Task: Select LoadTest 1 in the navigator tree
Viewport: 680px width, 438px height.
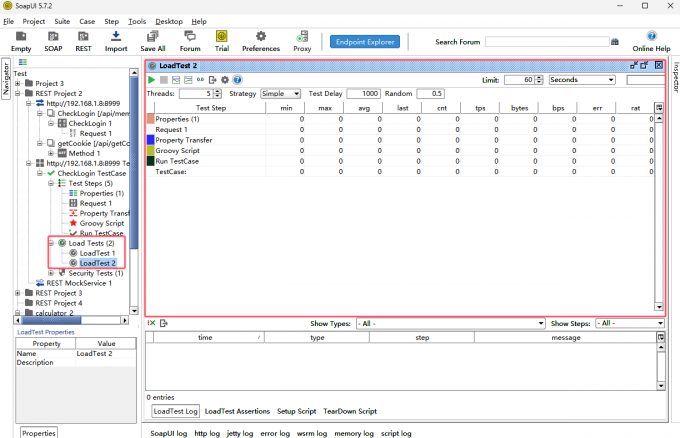Action: click(x=98, y=253)
